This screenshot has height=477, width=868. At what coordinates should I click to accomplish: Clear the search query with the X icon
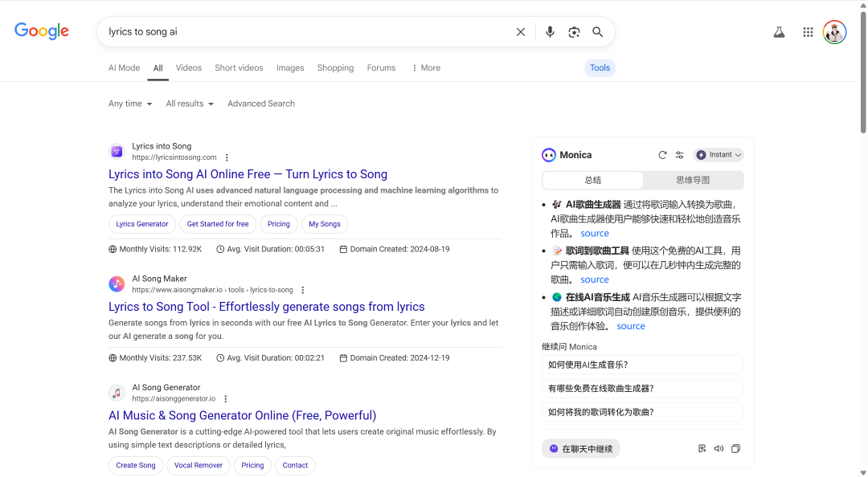click(x=520, y=32)
